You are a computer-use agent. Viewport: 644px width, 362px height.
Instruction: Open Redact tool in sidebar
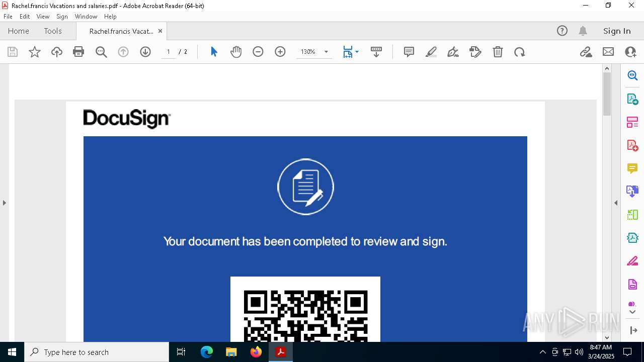point(632,261)
